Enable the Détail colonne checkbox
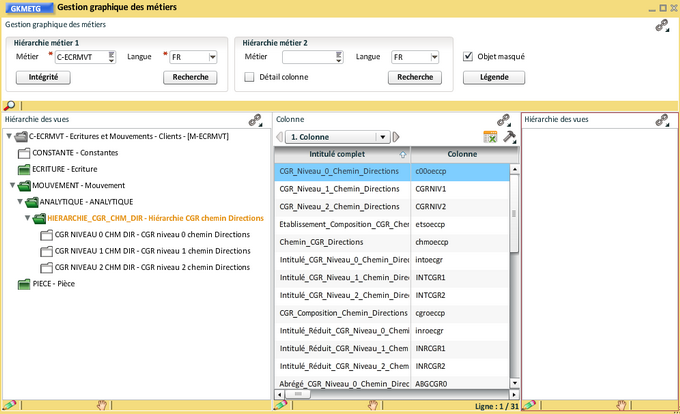Screen dimensions: 680x414 (249, 76)
